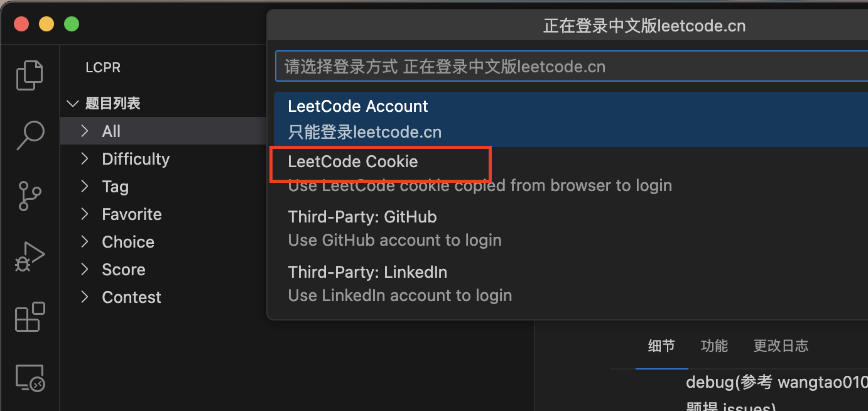Screen dimensions: 868x411
Task: Open the Search view
Action: (x=29, y=135)
